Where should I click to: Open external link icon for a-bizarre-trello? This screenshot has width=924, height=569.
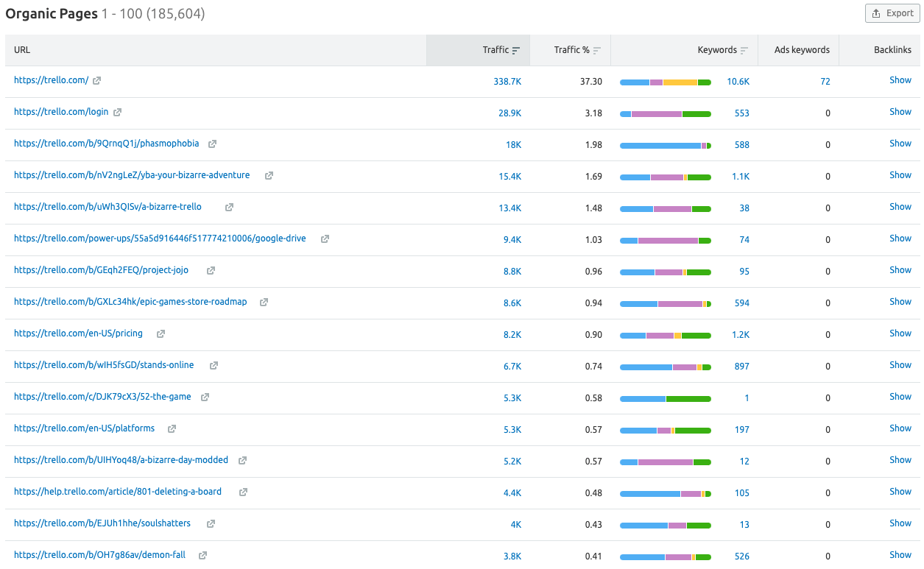tap(229, 207)
